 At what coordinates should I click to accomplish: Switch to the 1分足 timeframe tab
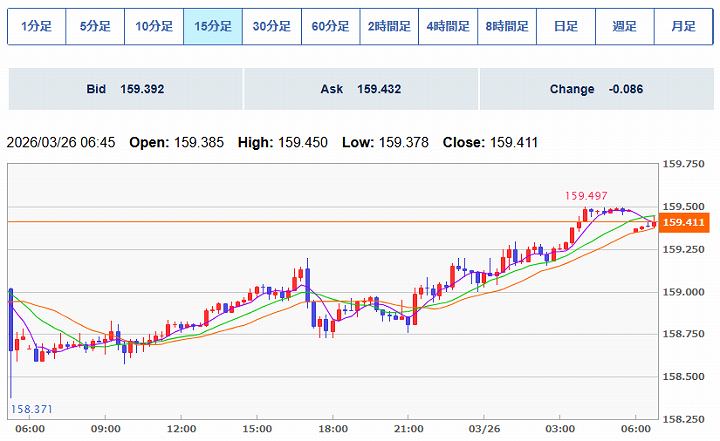pos(37,27)
